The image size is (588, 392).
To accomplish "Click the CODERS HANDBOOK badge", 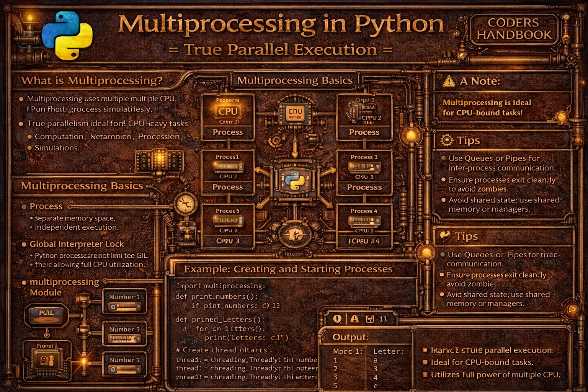I will point(514,28).
